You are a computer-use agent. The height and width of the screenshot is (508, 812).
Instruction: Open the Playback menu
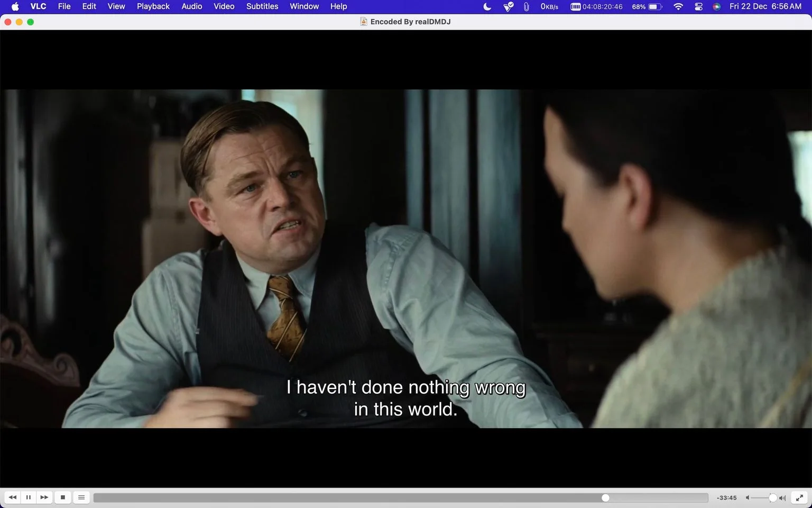153,6
